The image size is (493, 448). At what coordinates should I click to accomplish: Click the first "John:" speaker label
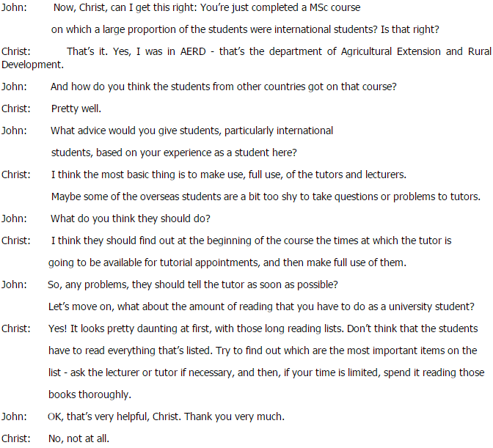coord(14,7)
